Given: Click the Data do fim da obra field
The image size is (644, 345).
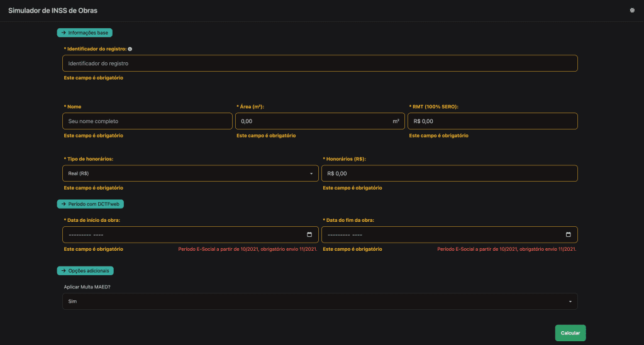Looking at the screenshot, I should coord(440,234).
